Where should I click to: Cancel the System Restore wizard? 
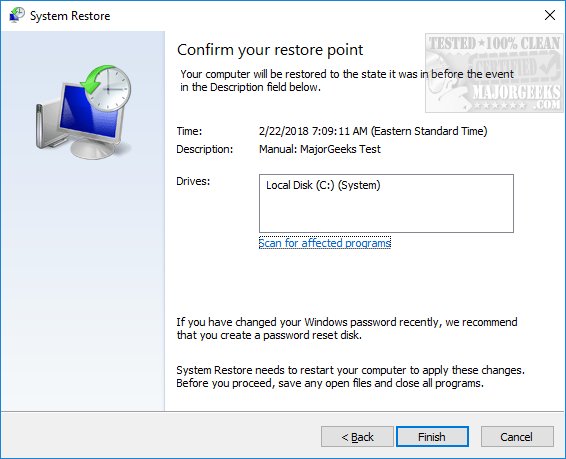click(x=517, y=437)
